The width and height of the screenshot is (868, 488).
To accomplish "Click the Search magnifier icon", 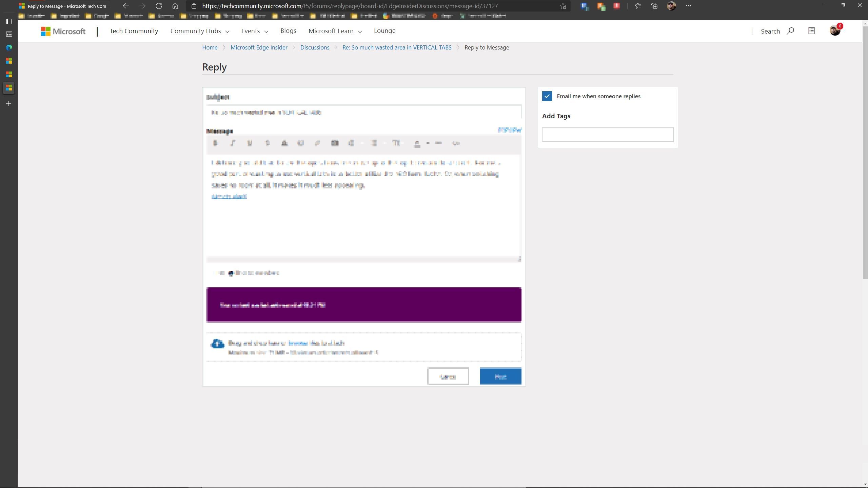I will tap(790, 31).
